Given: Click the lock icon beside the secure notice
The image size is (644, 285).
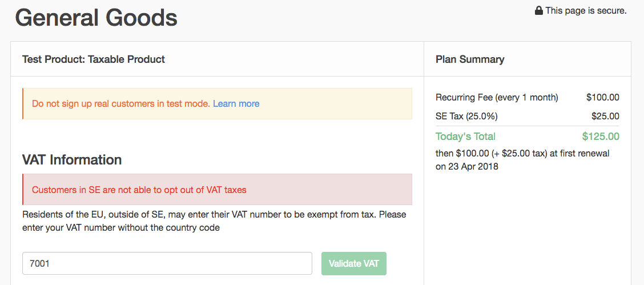Looking at the screenshot, I should tap(538, 11).
